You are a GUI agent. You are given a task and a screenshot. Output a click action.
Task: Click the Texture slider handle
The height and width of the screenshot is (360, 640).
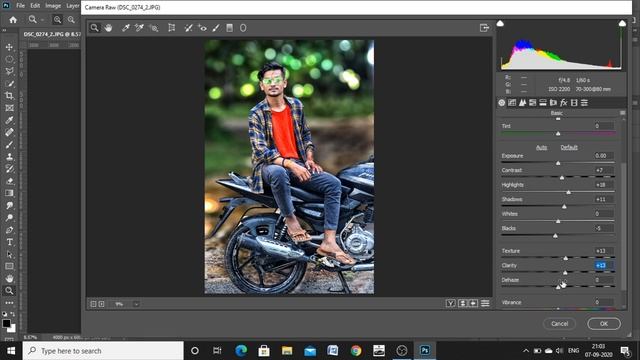[x=565, y=258]
